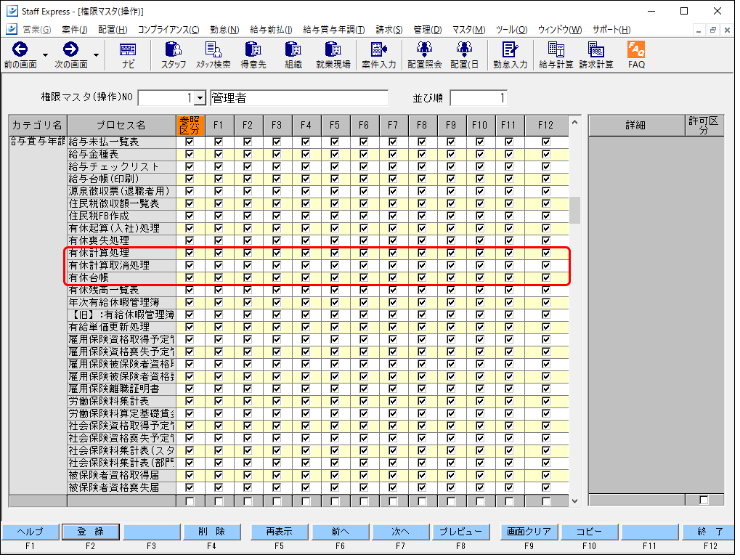740x560 pixels.
Task: Open the ウィンドウ(W) menu
Action: [x=560, y=30]
